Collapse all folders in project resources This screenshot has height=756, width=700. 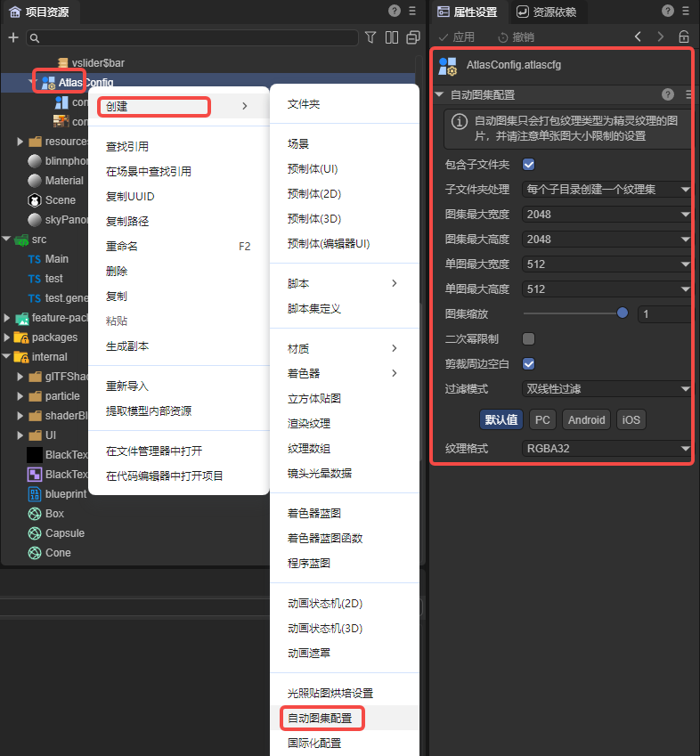coord(412,37)
